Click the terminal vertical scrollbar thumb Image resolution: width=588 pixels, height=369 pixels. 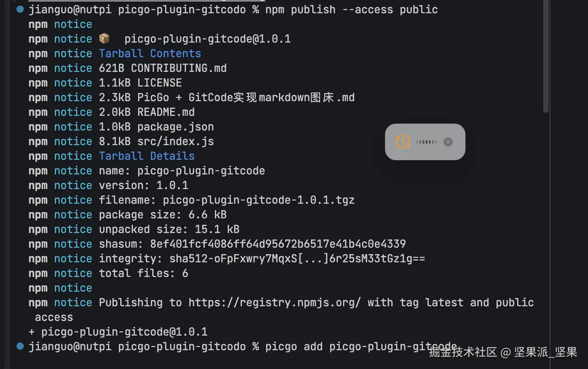[545, 55]
